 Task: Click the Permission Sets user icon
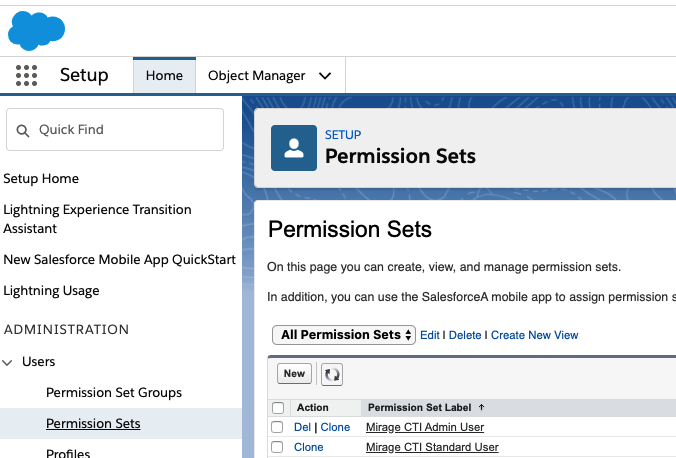(x=294, y=148)
